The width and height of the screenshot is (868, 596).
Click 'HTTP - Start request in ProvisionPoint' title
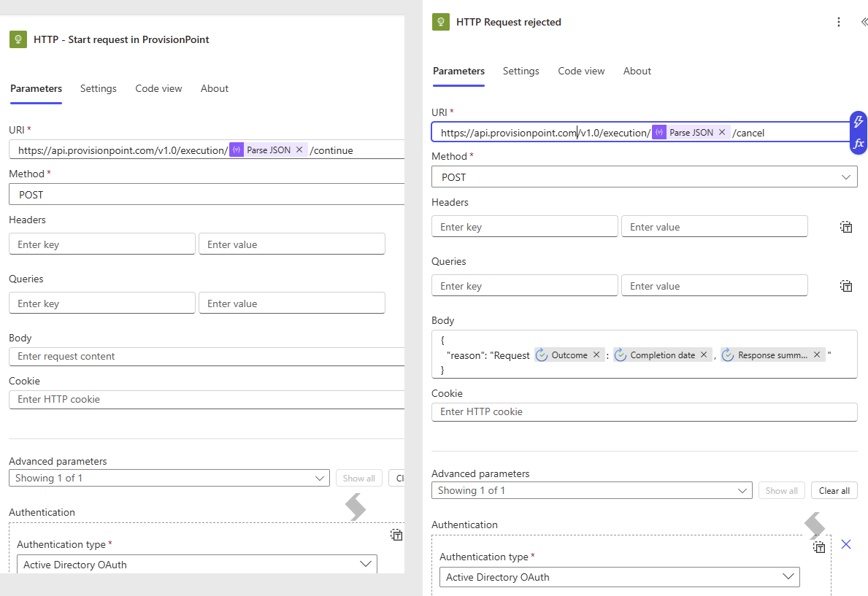[x=121, y=39]
